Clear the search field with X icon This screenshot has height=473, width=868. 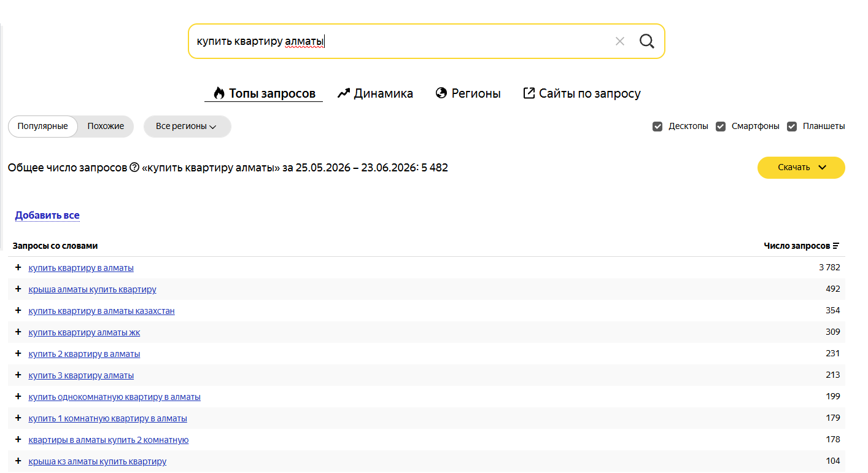[x=620, y=41]
